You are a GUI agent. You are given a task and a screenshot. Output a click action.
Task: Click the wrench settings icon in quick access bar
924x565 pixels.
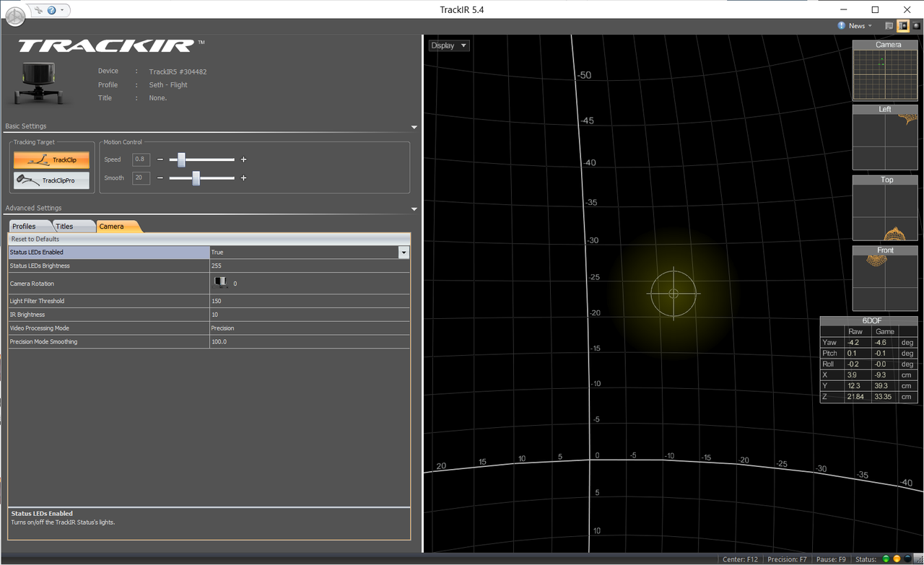tap(38, 10)
